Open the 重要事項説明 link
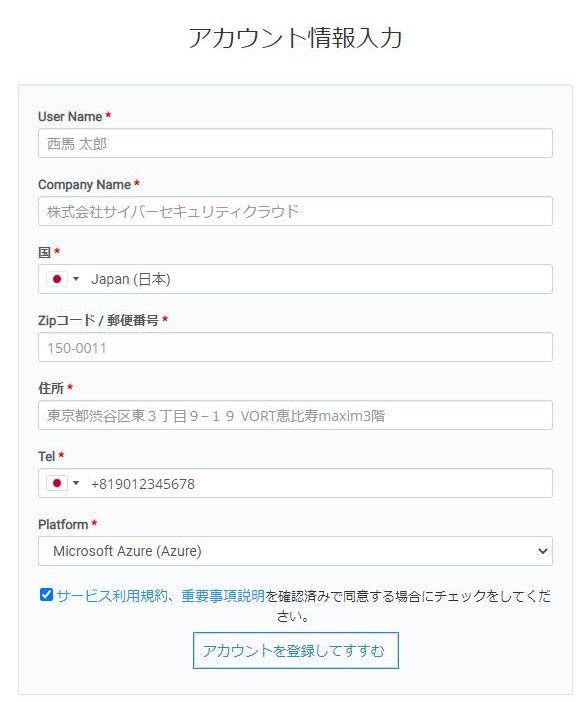Screen dimensions: 586x702 point(223,596)
